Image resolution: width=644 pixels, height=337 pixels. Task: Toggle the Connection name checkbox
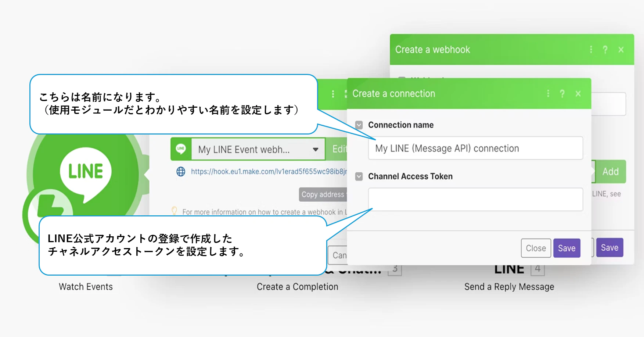(359, 125)
